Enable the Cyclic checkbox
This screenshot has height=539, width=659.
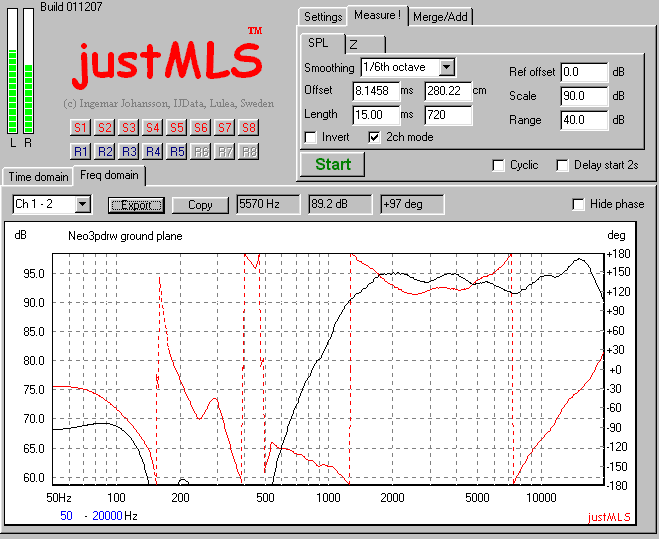point(498,165)
